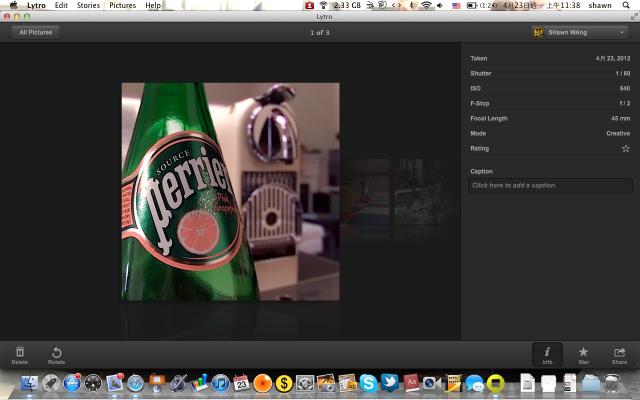Click the 1 / 60 shutter value
The image size is (640, 400).
[x=623, y=73]
